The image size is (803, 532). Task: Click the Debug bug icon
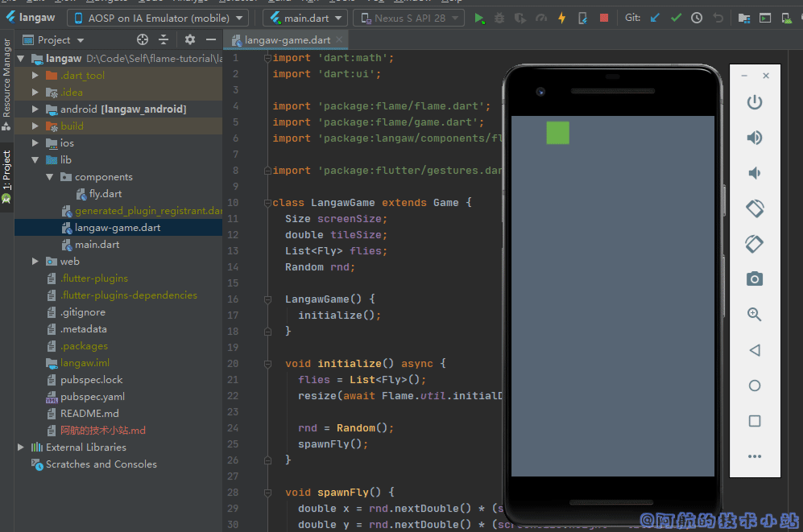500,18
